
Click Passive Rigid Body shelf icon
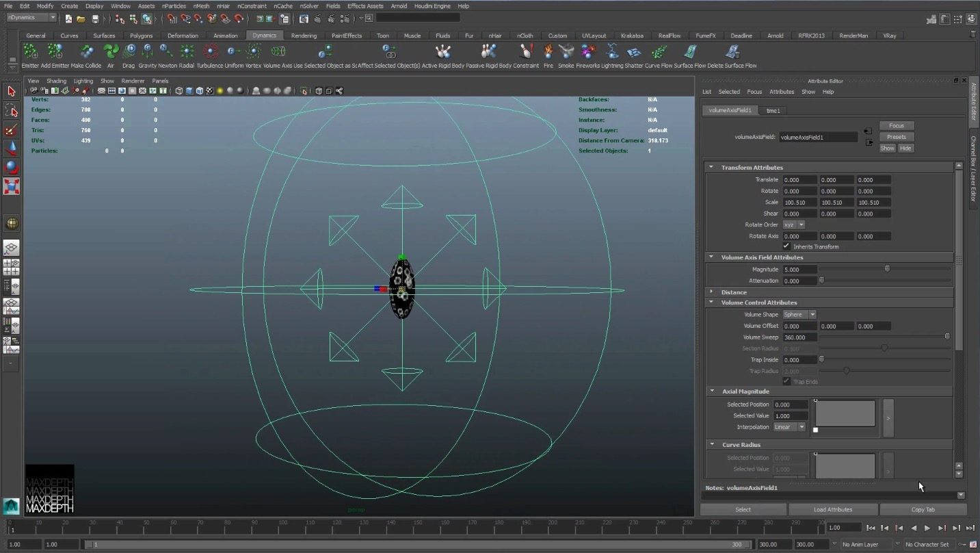pos(488,51)
